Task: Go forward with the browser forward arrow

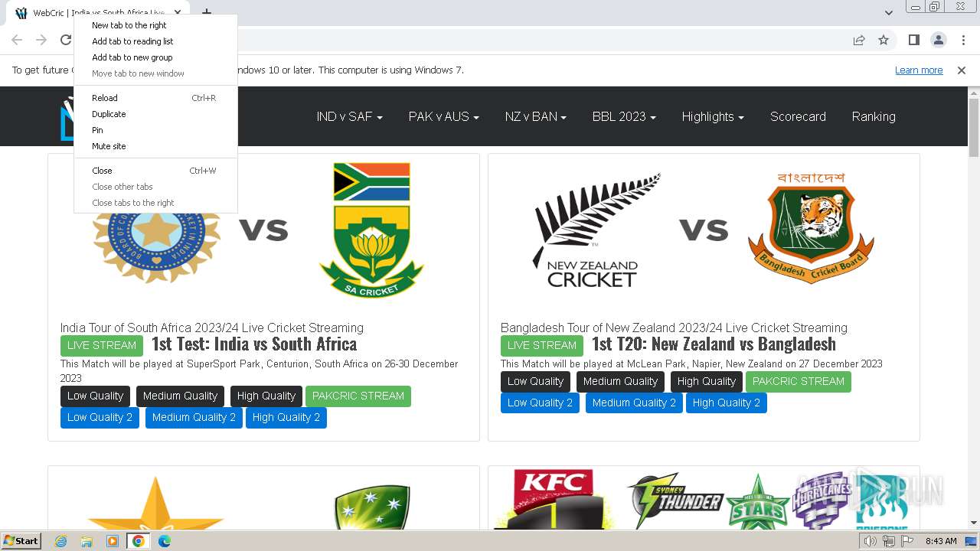Action: coord(41,40)
